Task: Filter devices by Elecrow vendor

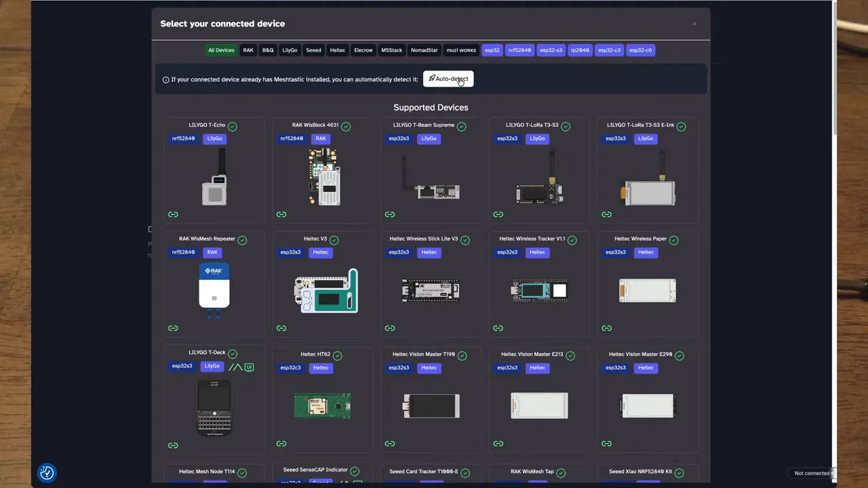Action: 363,50
